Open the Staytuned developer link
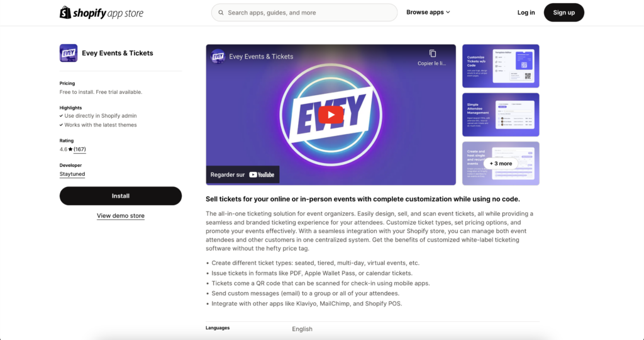The width and height of the screenshot is (644, 340). [x=72, y=174]
